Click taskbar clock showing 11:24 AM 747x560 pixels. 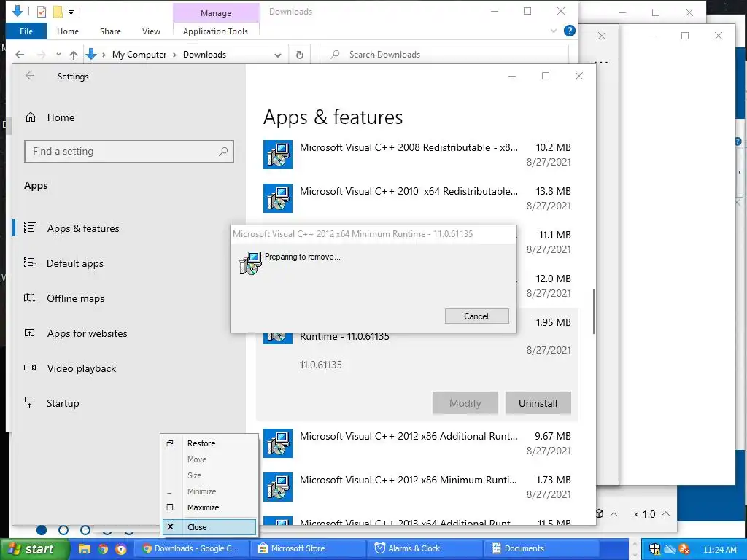point(720,550)
